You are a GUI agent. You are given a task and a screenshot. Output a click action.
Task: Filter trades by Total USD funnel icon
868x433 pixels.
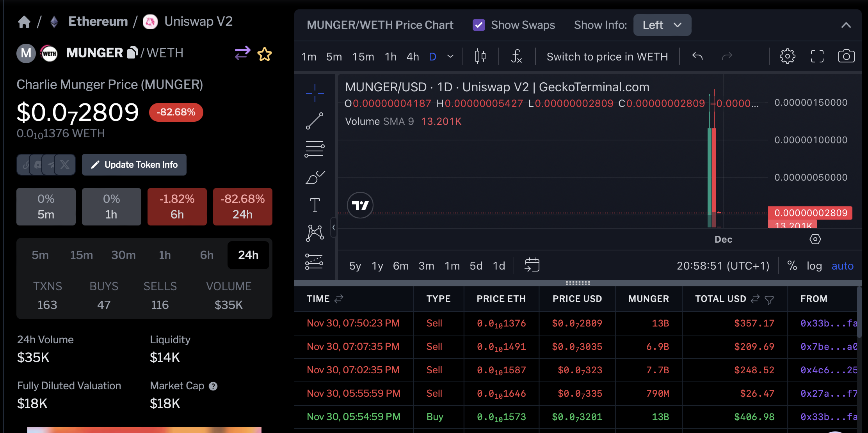coord(769,300)
